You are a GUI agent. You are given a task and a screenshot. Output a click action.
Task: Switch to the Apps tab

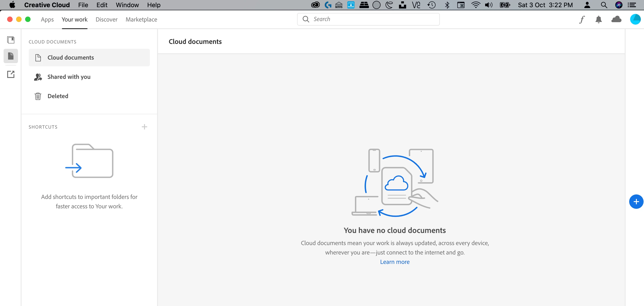[47, 19]
